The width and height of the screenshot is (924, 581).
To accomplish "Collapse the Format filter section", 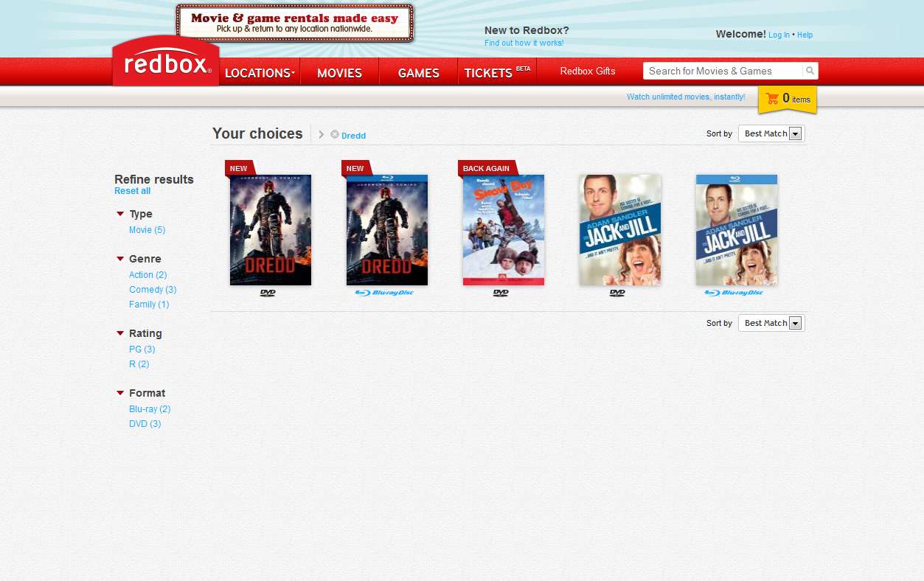I will (120, 393).
